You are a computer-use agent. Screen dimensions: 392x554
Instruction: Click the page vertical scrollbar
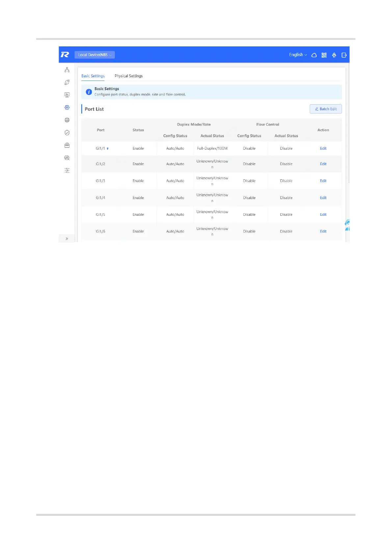348,123
